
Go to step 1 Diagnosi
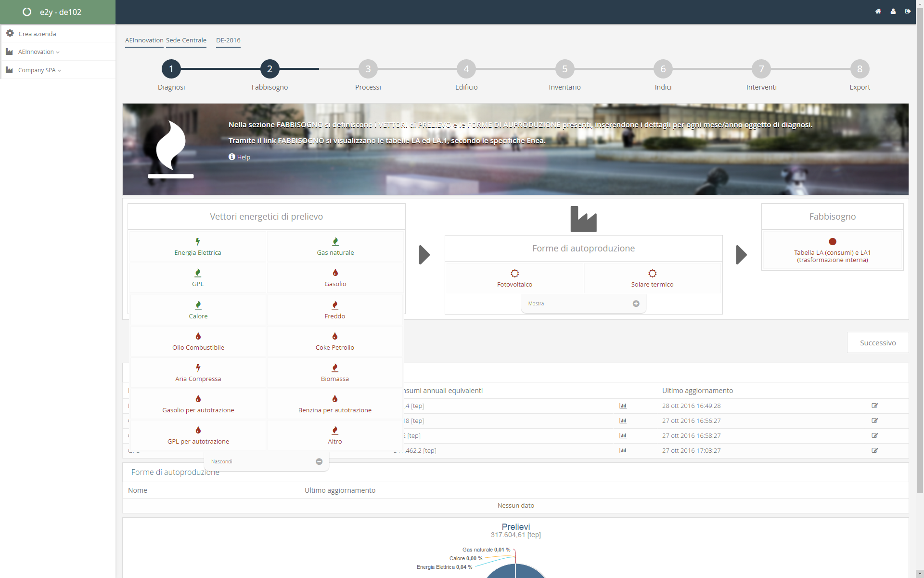pyautogui.click(x=171, y=69)
